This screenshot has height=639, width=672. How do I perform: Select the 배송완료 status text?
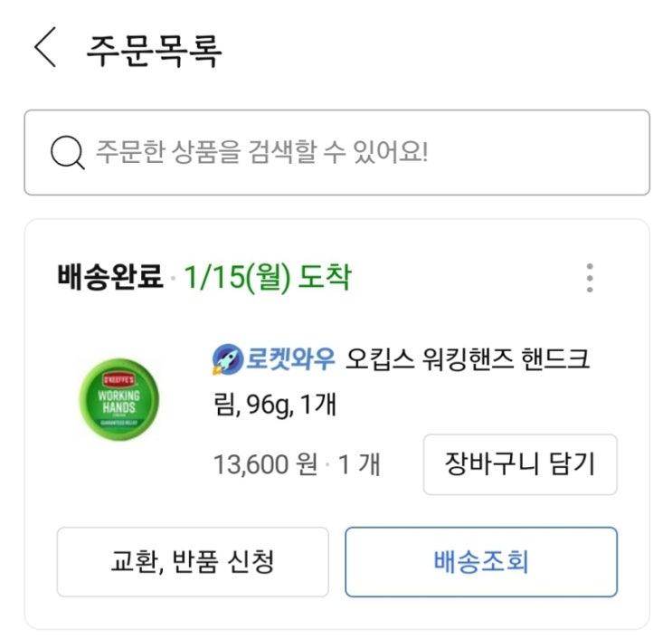[109, 277]
